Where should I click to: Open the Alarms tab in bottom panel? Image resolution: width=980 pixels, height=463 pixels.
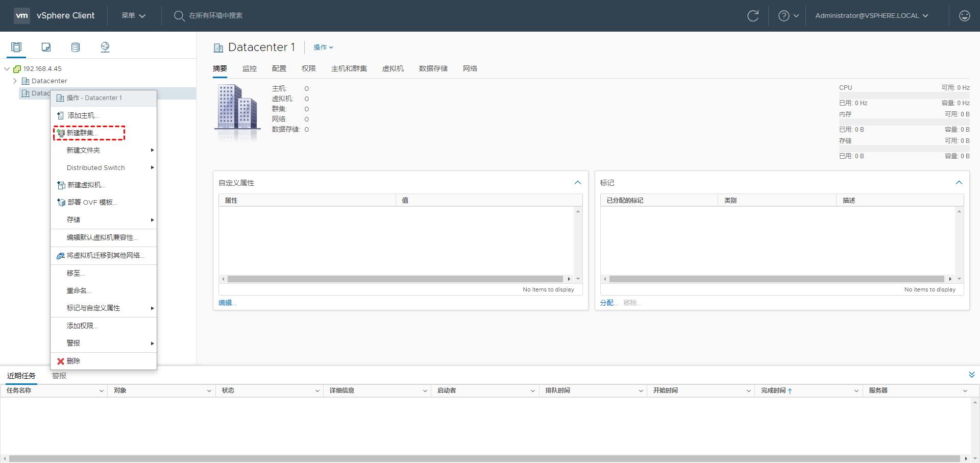(x=59, y=376)
